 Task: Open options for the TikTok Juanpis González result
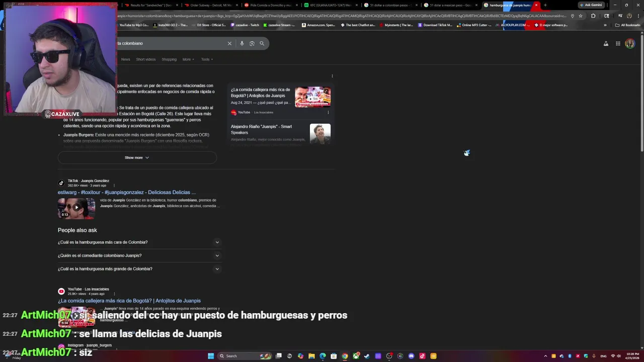pos(114,186)
